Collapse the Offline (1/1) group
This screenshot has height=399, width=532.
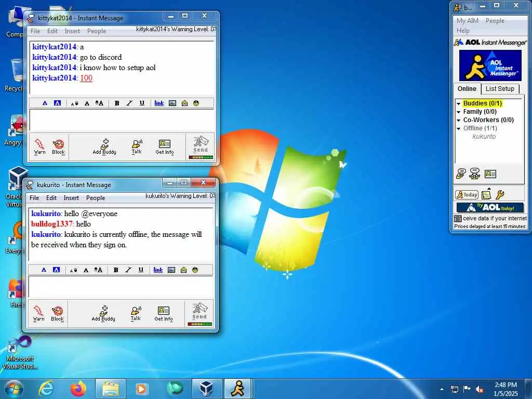[x=459, y=129]
